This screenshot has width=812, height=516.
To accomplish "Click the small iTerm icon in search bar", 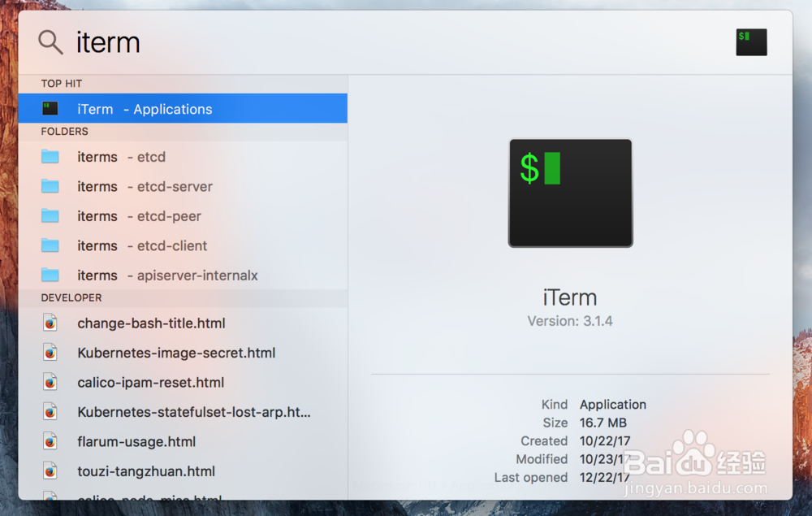I will click(x=751, y=42).
